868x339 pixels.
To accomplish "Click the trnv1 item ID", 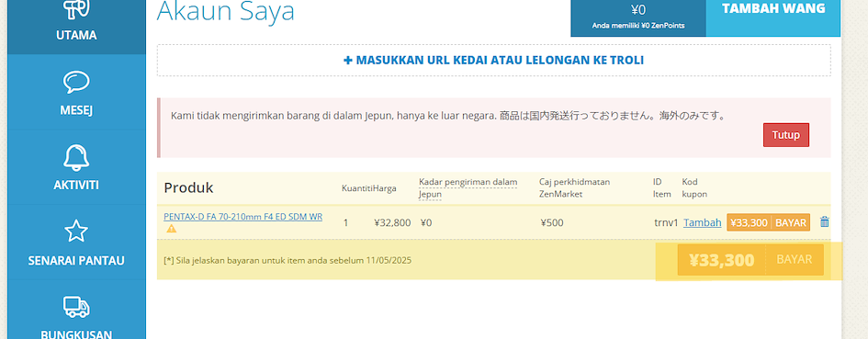I will coord(666,222).
